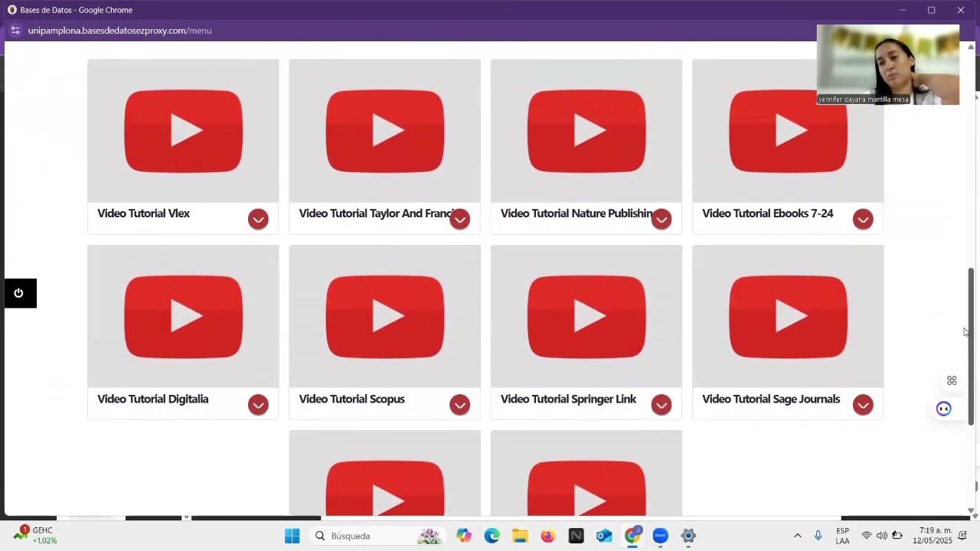Image resolution: width=980 pixels, height=551 pixels.
Task: Open the GEHC stock widget
Action: (35, 535)
